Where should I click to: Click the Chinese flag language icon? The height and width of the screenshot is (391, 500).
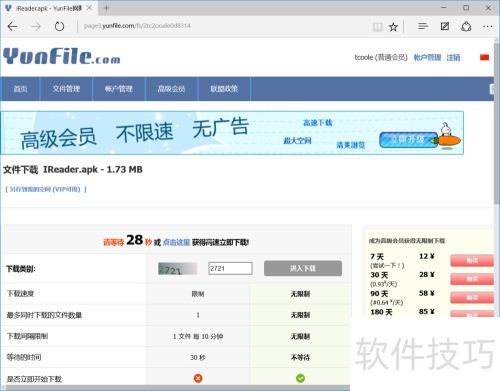pyautogui.click(x=484, y=57)
